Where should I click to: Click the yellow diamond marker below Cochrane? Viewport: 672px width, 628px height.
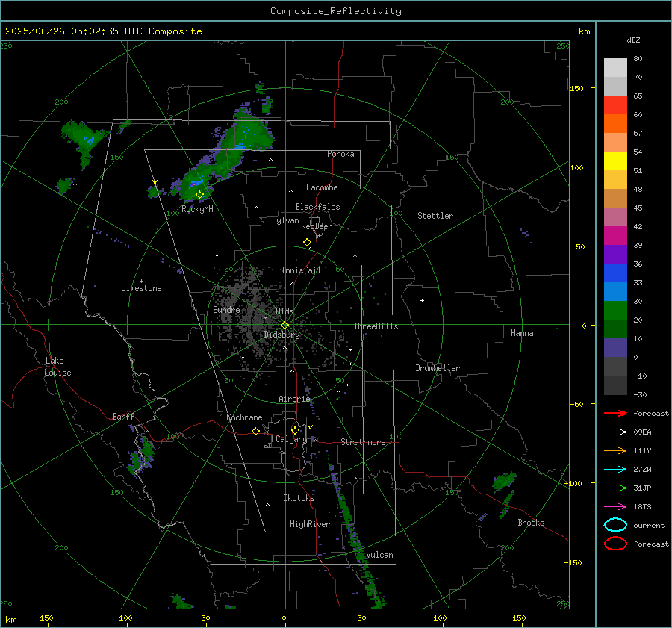255,431
